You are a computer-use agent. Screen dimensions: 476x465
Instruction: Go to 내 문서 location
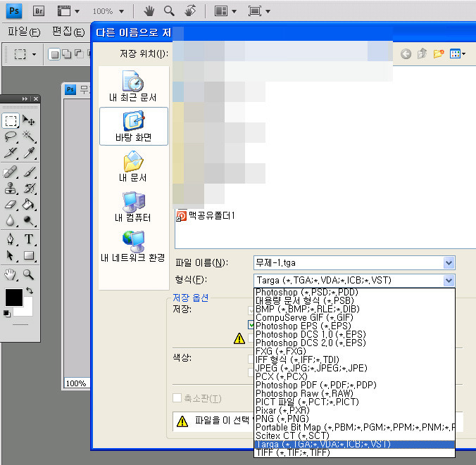click(133, 166)
